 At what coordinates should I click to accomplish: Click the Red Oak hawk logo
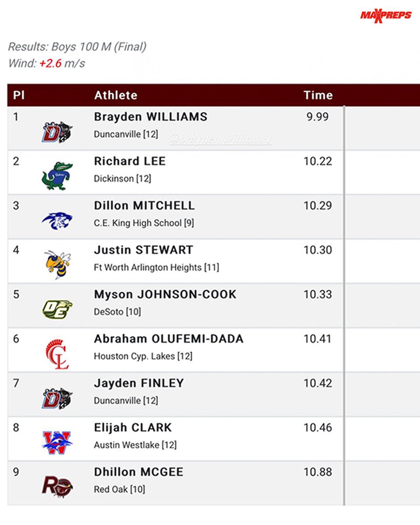click(x=57, y=486)
